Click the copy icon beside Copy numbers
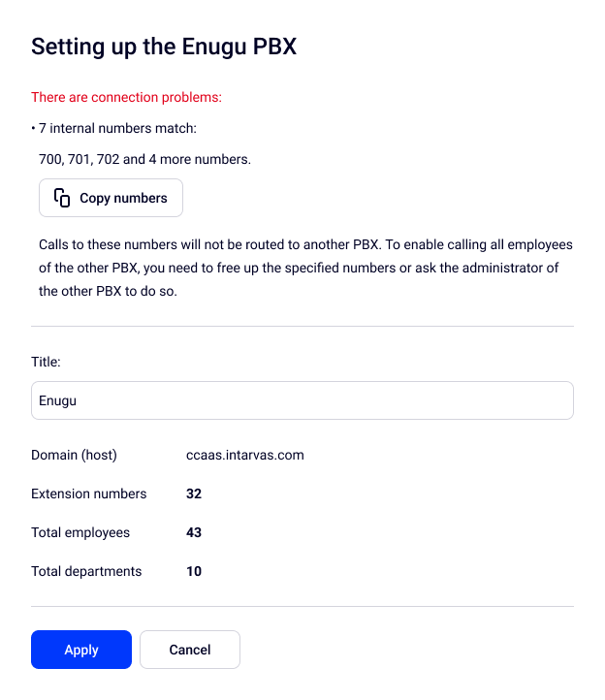The height and width of the screenshot is (700, 605). tap(62, 198)
